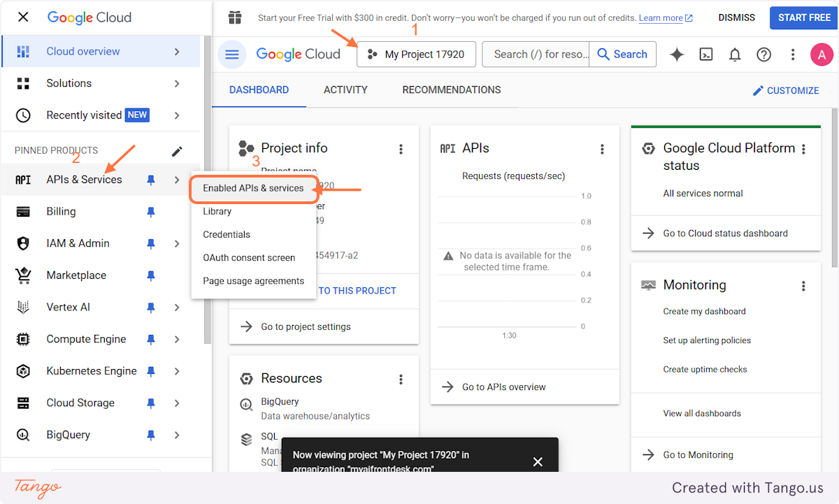Click the Compute Engine chip icon

click(x=23, y=339)
